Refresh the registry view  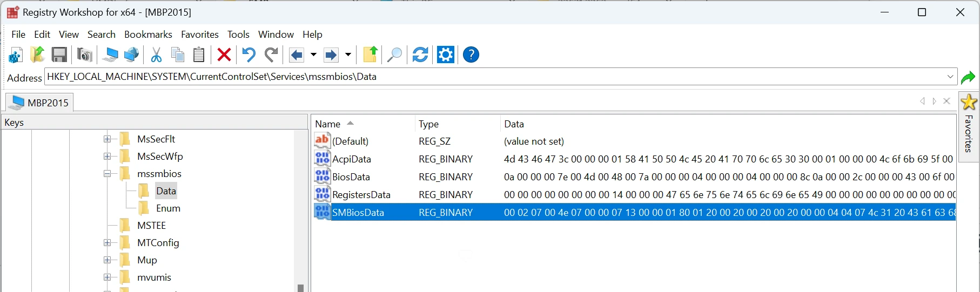420,55
